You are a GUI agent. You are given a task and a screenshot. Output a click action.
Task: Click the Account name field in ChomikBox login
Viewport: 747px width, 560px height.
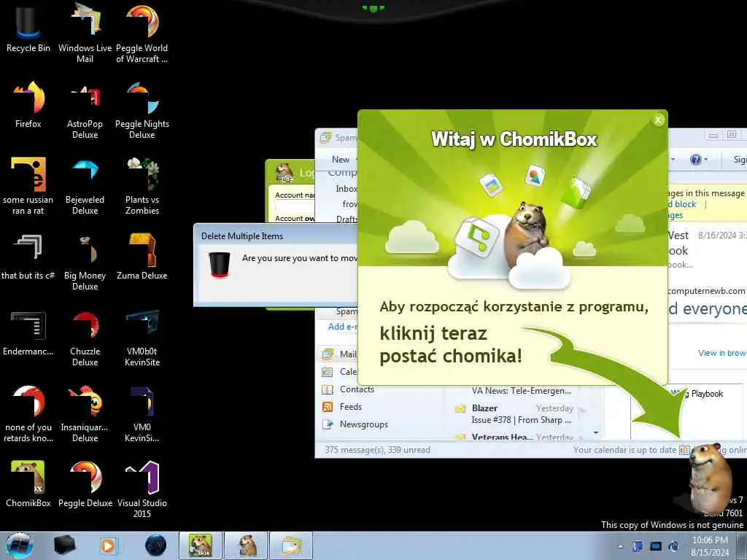coord(295,206)
